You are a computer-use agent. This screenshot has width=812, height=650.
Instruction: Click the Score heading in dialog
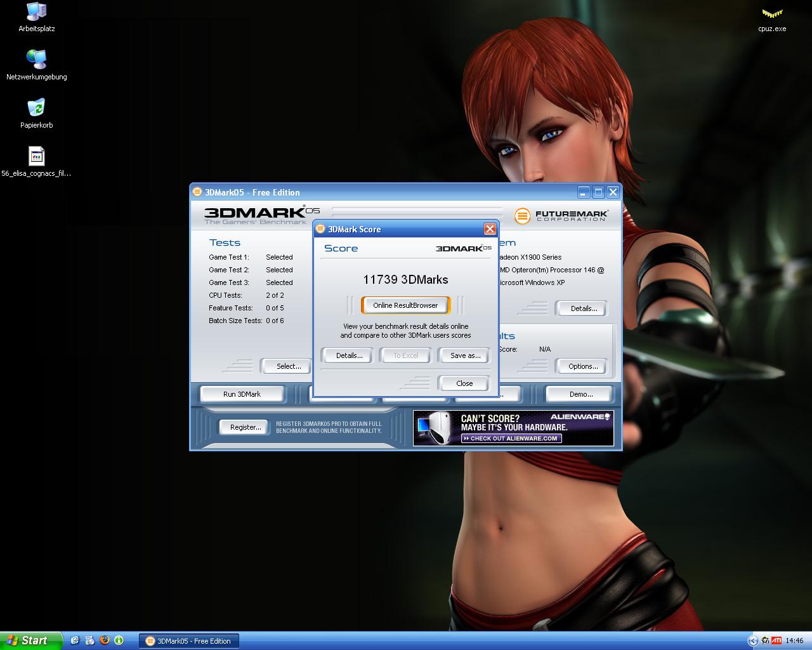click(x=341, y=248)
